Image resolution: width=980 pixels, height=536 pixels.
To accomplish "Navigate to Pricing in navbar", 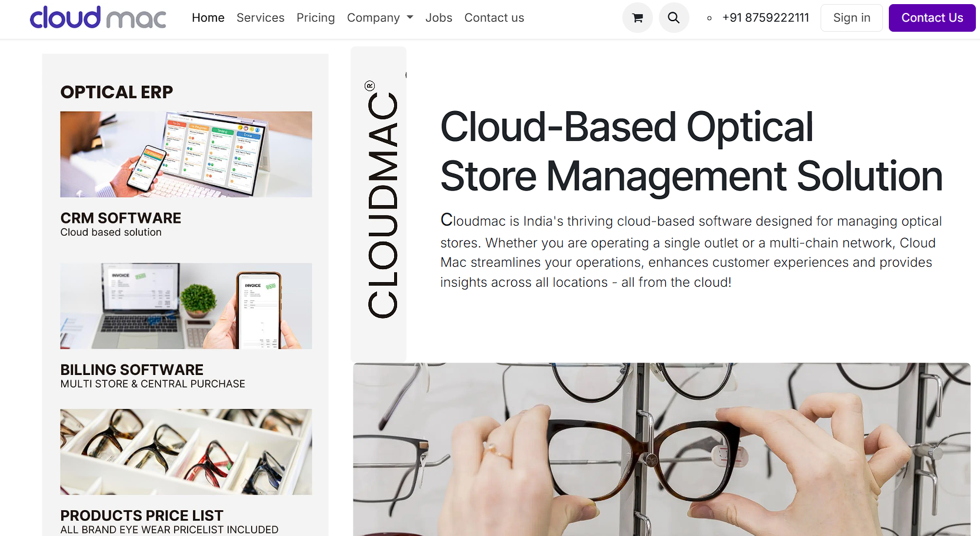I will click(x=315, y=18).
